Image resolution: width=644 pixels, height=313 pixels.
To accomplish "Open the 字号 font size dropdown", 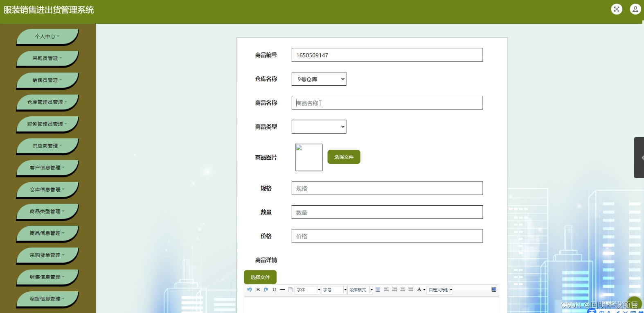I will (x=334, y=290).
